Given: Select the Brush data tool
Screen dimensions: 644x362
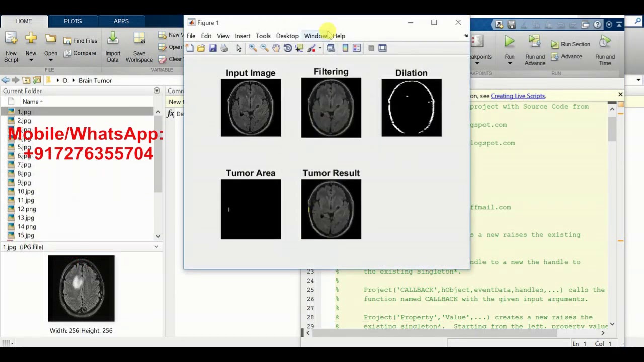Looking at the screenshot, I should point(311,48).
